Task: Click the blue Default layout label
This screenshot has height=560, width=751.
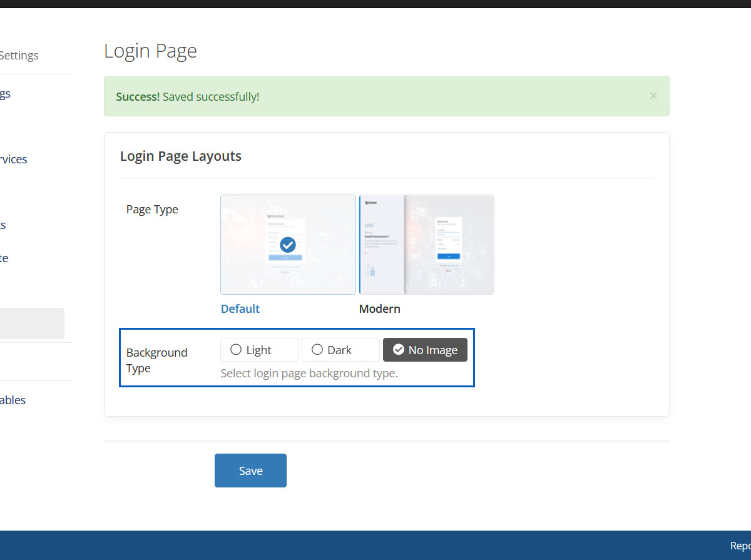Action: coord(240,308)
